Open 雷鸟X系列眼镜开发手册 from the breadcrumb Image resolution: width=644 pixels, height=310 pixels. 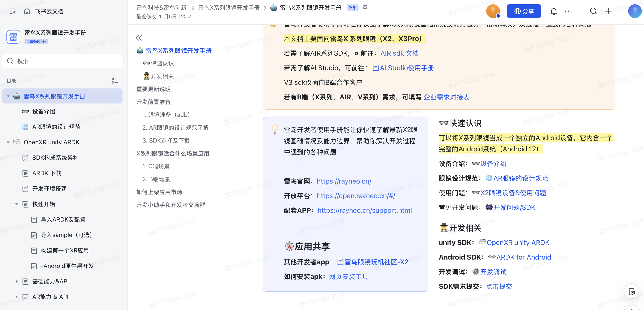(x=228, y=8)
